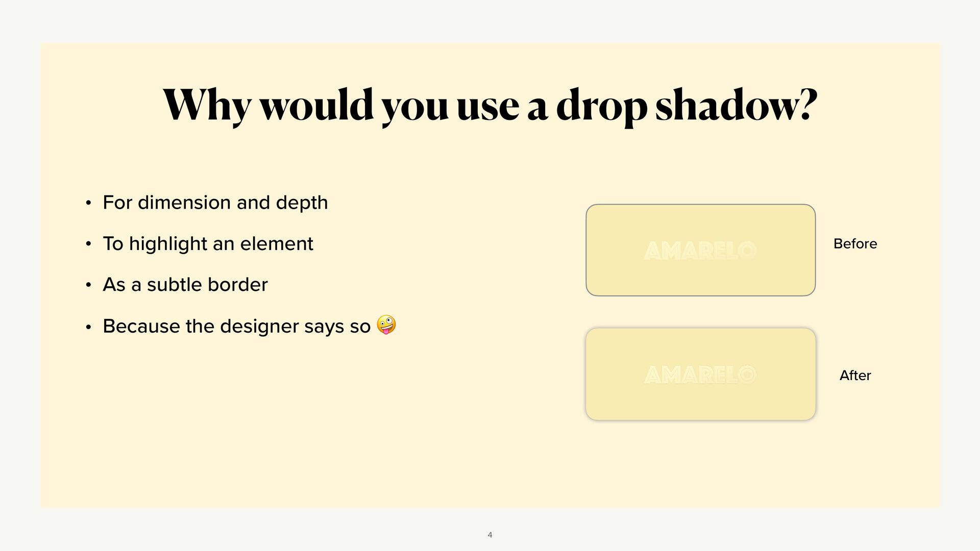Click bullet dot beside 'For dimension and depth'
Screen dimensions: 980x551
coord(88,203)
